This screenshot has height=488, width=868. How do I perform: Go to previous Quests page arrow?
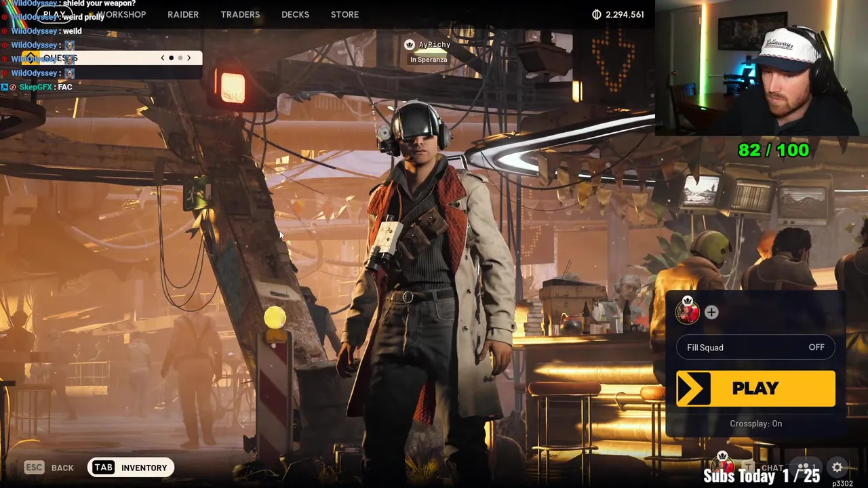point(163,58)
